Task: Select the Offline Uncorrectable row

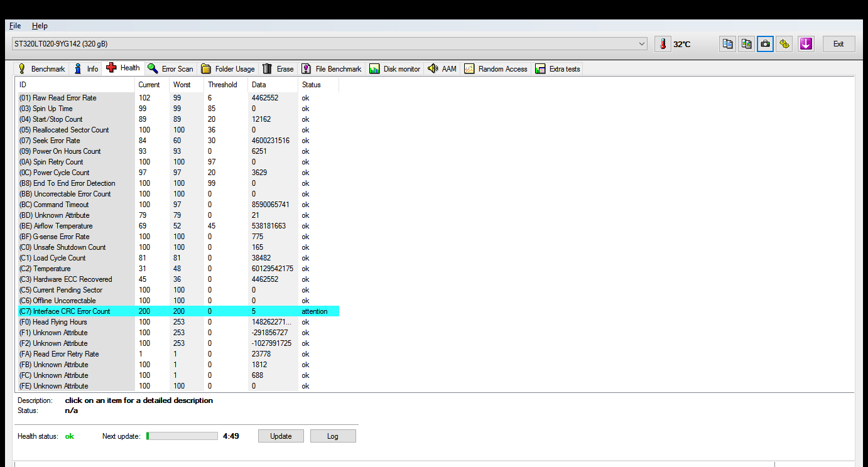Action: click(178, 301)
